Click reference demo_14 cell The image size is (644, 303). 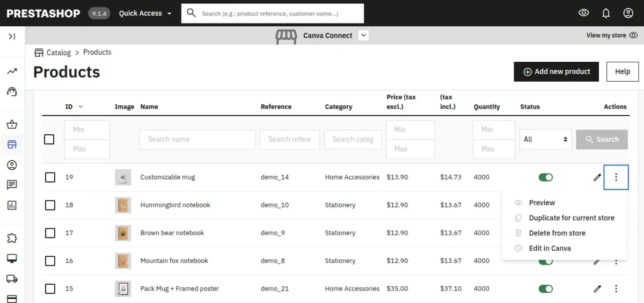[275, 177]
